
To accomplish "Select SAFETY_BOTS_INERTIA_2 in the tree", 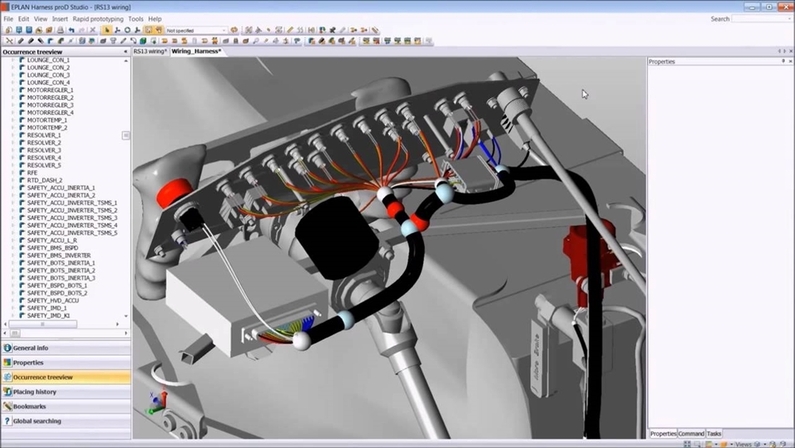I will [61, 271].
